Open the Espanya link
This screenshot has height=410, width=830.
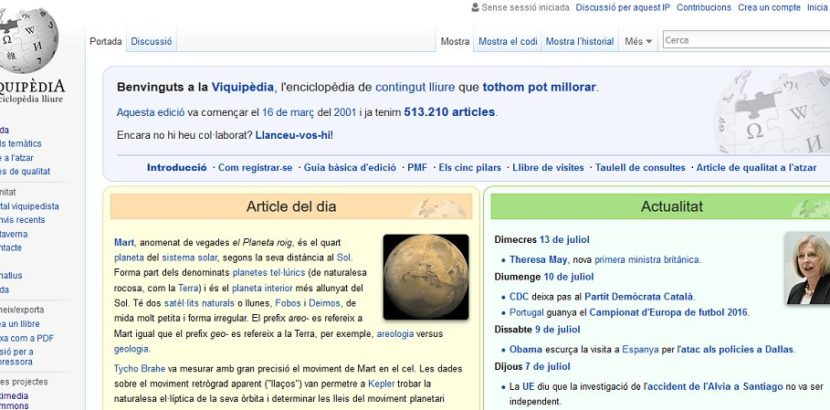click(x=640, y=350)
